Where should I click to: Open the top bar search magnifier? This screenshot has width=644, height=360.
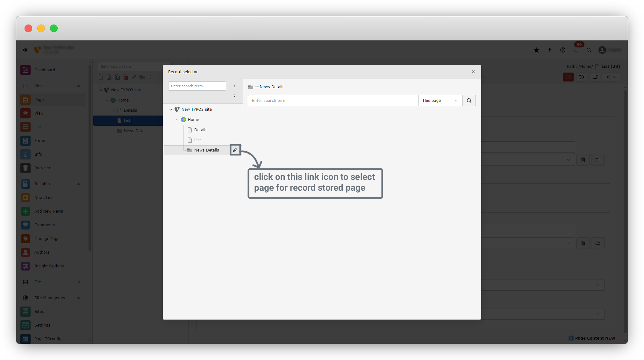pos(589,50)
